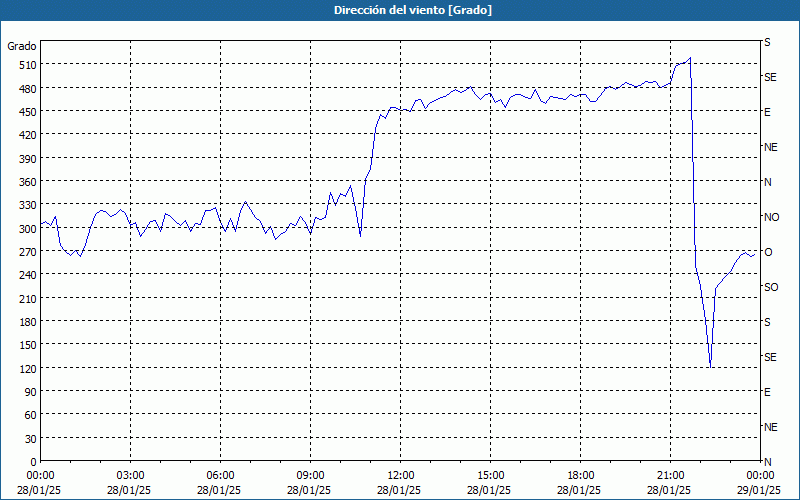Select the "SE" compass label beside the 480 gridline
The image size is (800, 500).
click(x=770, y=77)
